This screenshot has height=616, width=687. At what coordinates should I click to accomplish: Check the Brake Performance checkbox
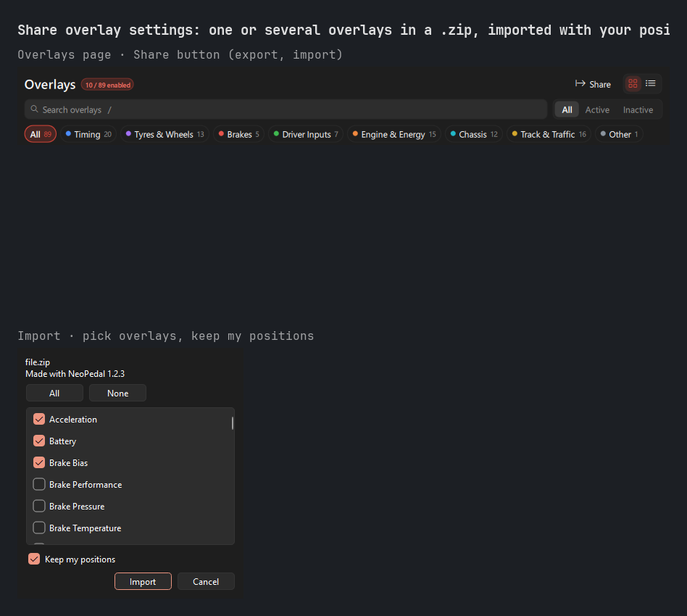point(39,484)
